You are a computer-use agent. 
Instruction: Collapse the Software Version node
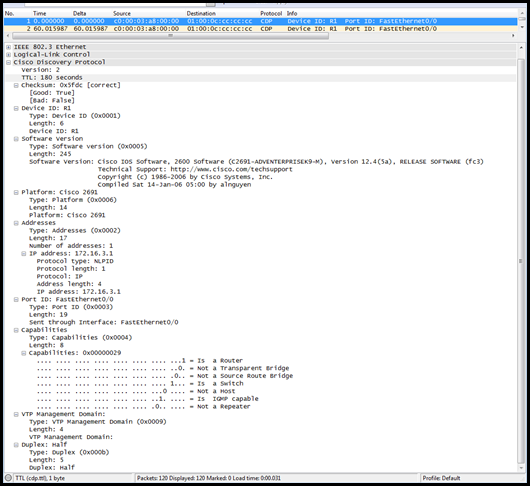point(16,139)
